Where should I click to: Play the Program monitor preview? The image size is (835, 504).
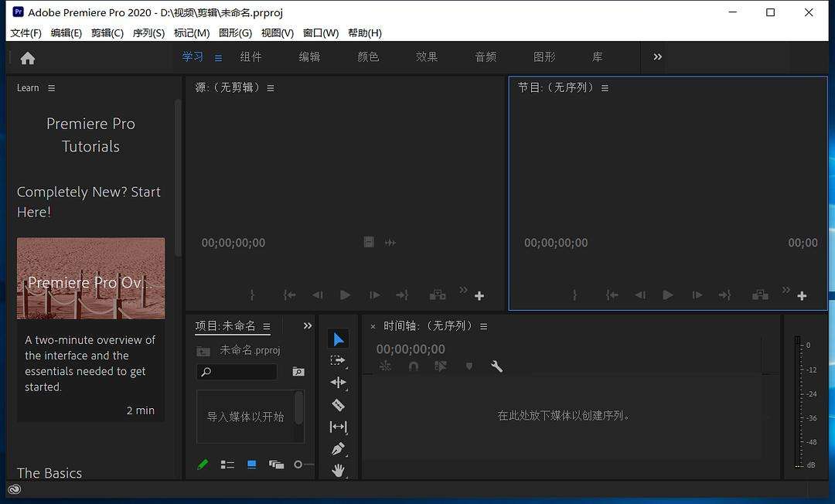click(x=667, y=295)
